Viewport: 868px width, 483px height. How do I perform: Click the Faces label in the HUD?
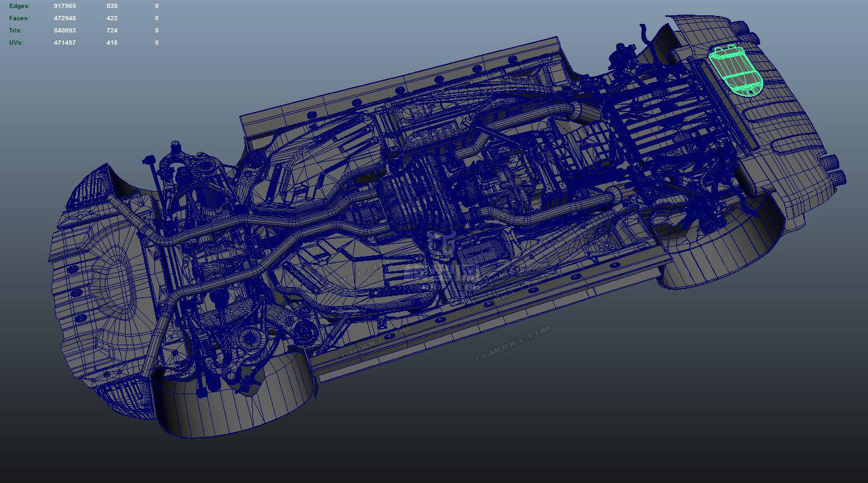pos(19,18)
